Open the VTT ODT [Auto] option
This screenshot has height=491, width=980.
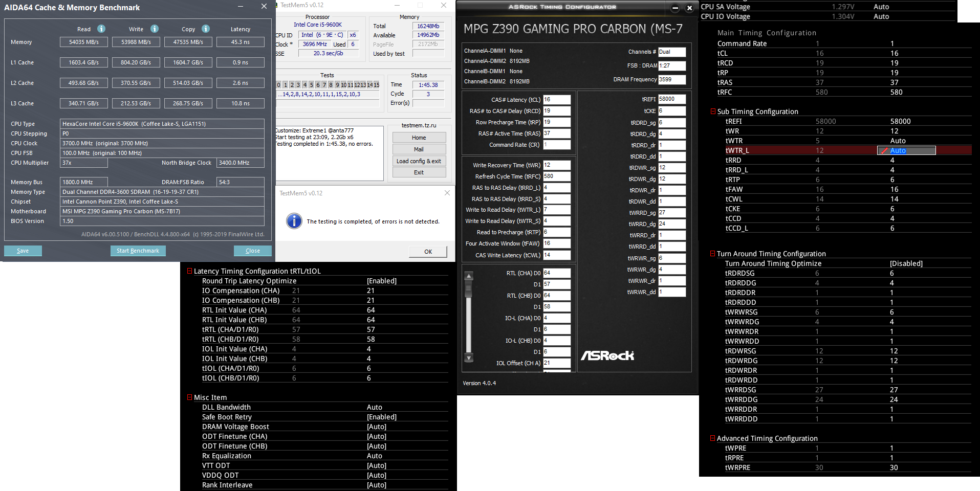pyautogui.click(x=377, y=465)
